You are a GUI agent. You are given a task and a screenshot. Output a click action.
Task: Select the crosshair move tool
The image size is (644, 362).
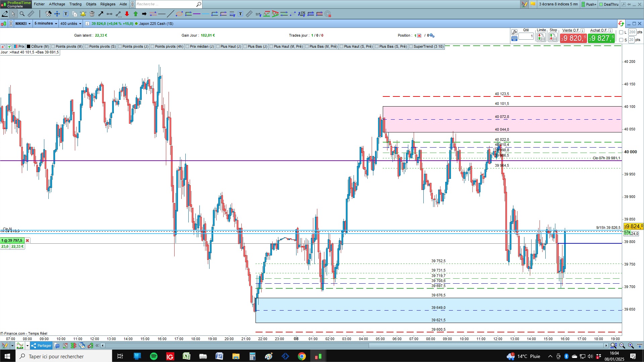pos(57,14)
